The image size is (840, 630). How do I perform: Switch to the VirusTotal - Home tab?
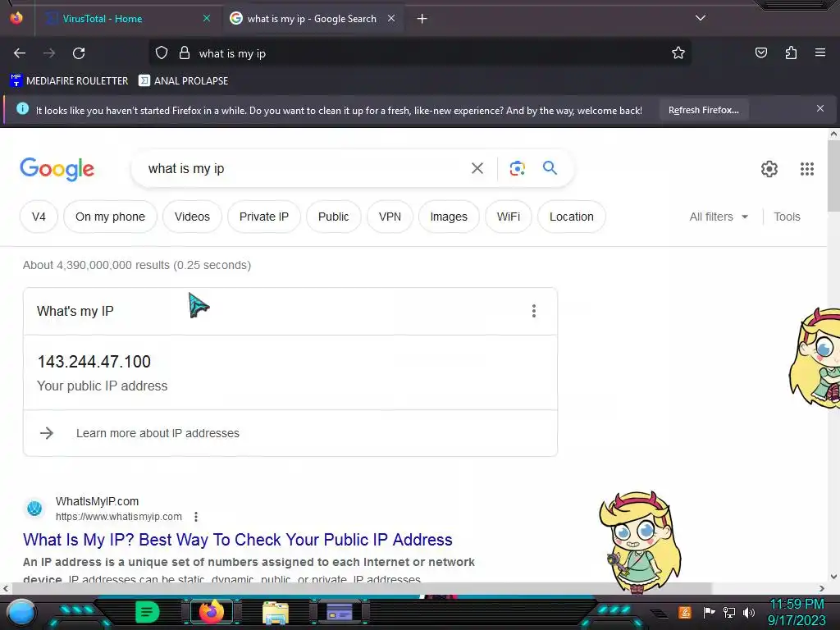click(127, 19)
